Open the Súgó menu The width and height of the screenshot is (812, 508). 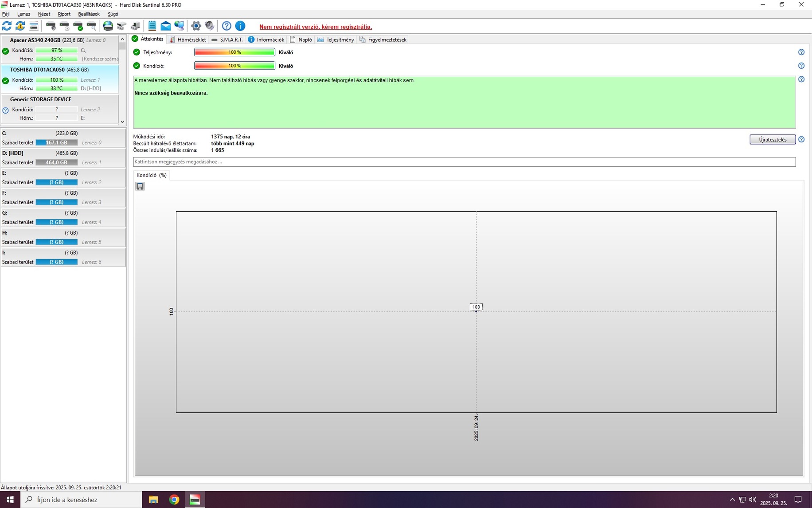tap(113, 14)
